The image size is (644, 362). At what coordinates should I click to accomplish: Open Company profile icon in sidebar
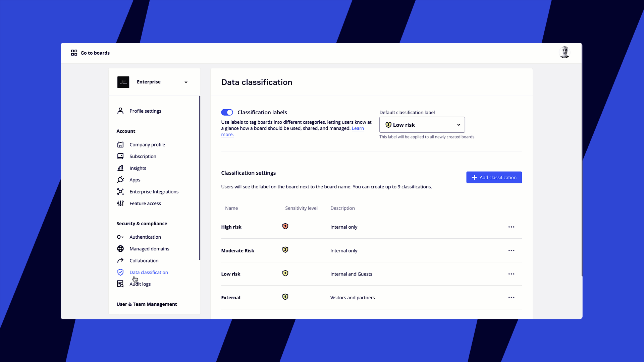click(120, 144)
